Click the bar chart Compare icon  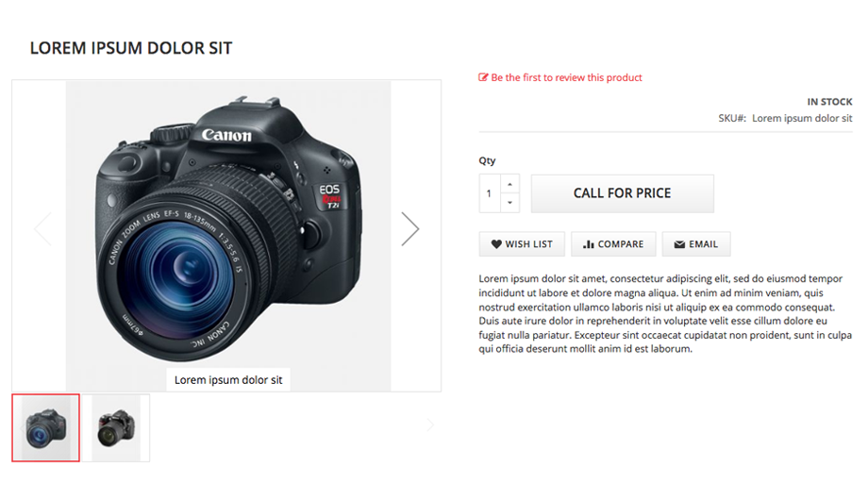click(x=589, y=244)
